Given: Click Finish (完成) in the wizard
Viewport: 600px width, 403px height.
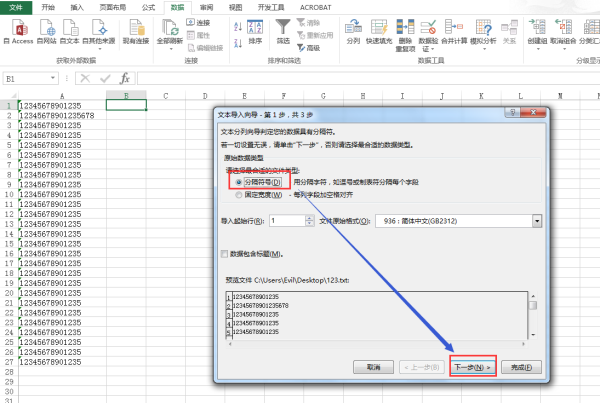Looking at the screenshot, I should pos(521,367).
